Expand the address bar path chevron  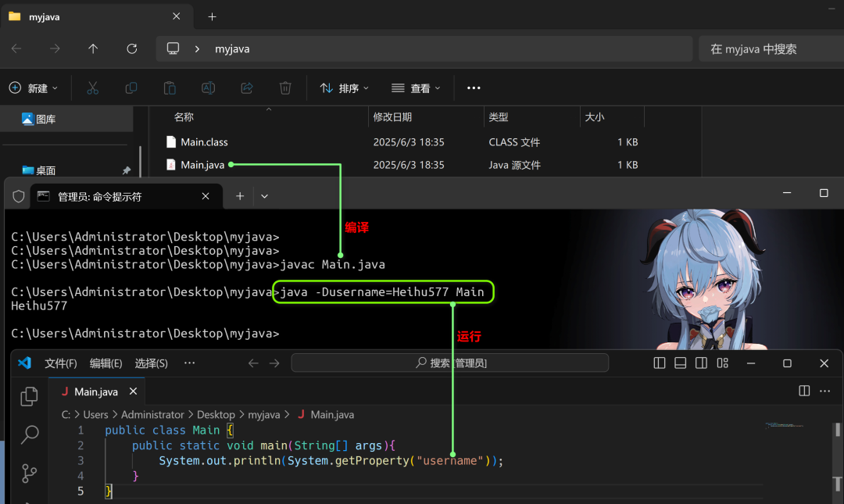[197, 49]
